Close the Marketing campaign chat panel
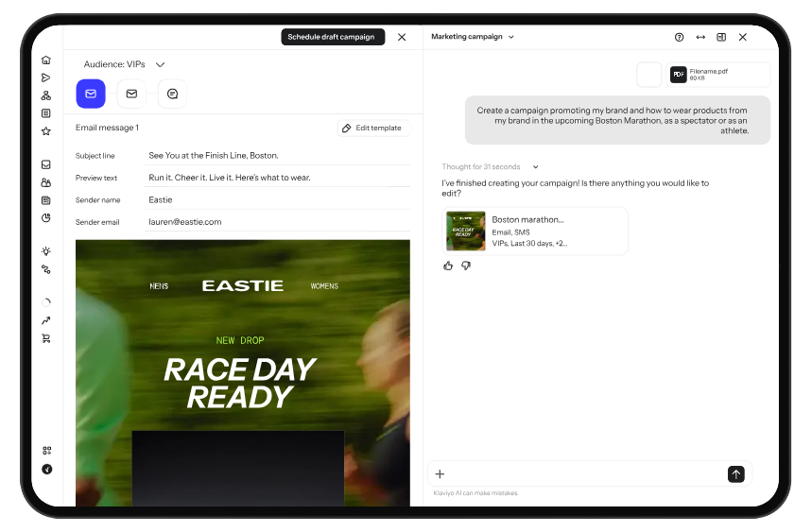 coord(743,37)
